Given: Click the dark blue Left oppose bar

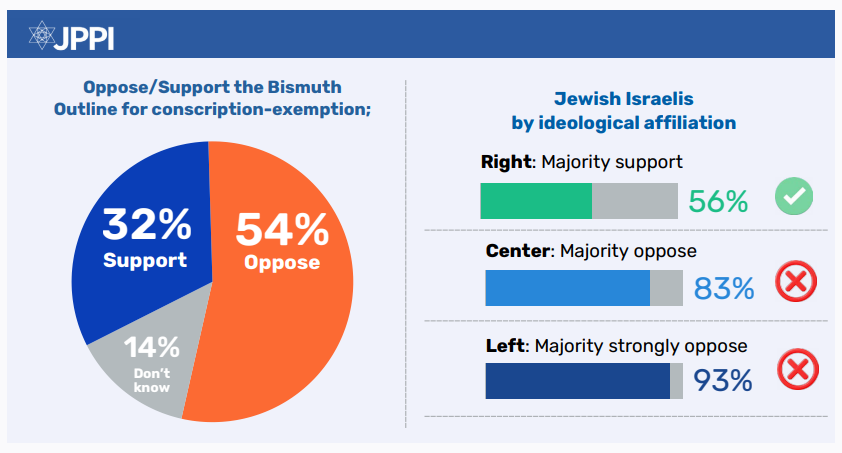Looking at the screenshot, I should (577, 381).
